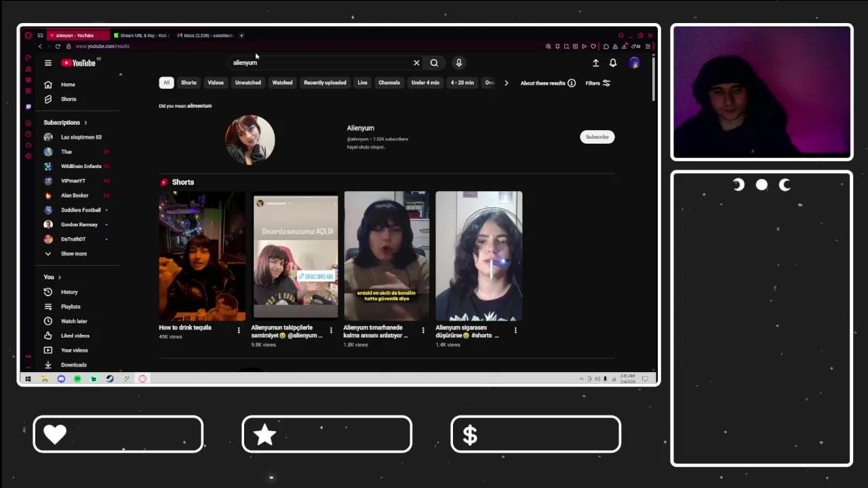Start voice search with the microphone
Screen dimensions: 868x488
point(459,63)
